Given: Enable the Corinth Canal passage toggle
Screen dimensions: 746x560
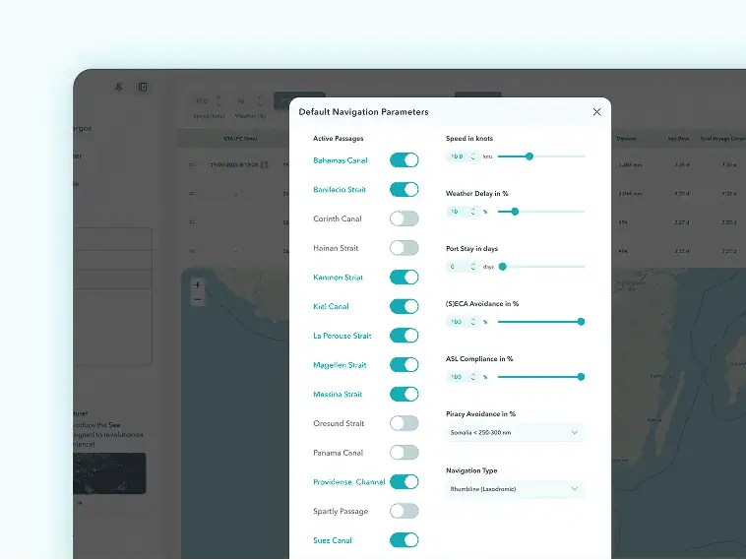Looking at the screenshot, I should point(404,218).
